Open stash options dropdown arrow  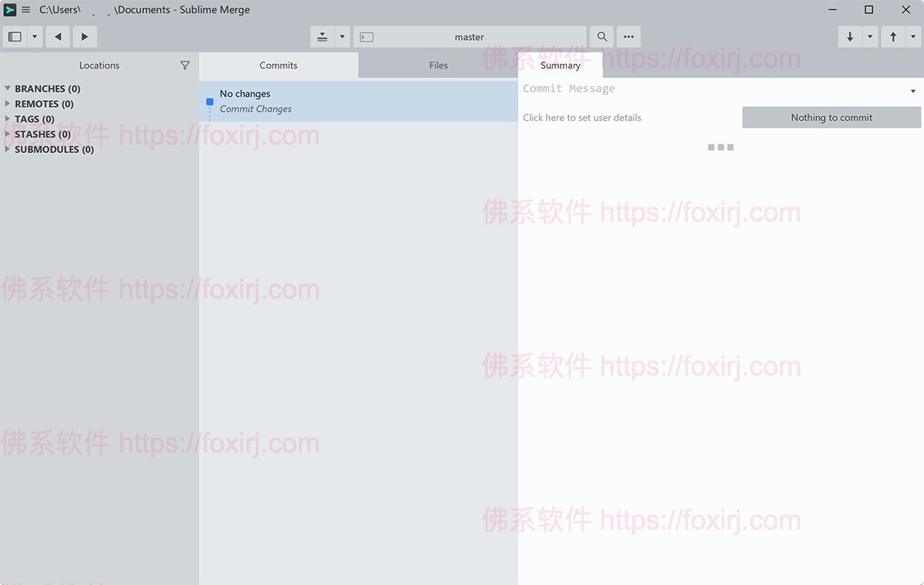pyautogui.click(x=342, y=37)
